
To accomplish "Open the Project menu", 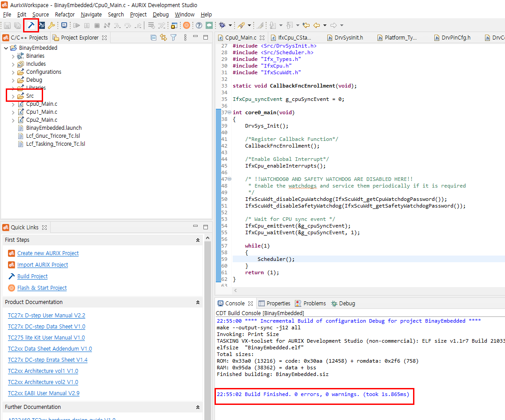I will pyautogui.click(x=138, y=15).
